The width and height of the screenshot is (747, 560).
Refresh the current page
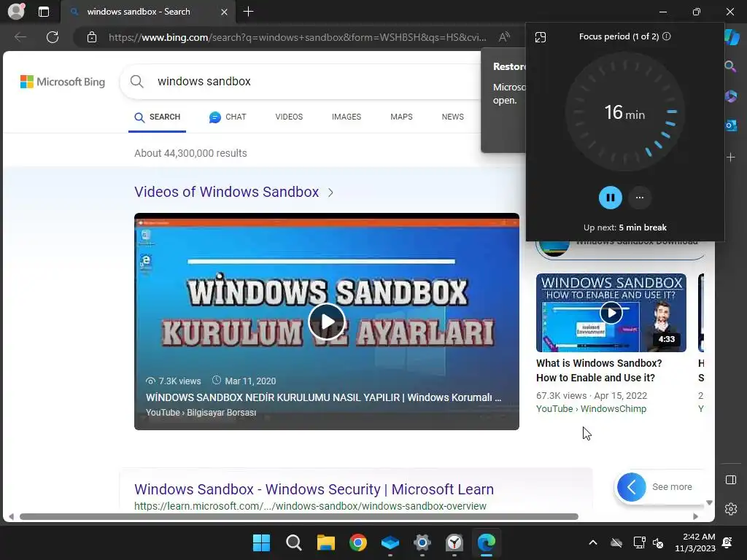click(x=53, y=37)
